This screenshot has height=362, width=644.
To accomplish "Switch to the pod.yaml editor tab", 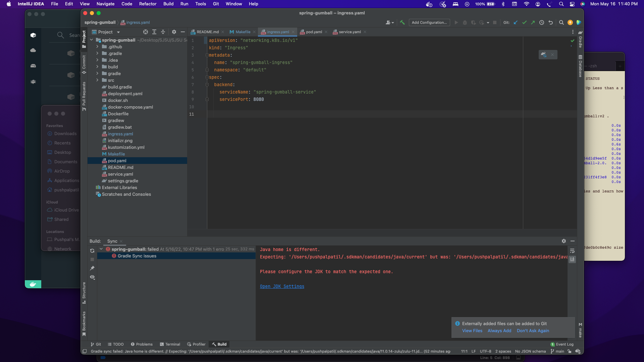I will click(314, 32).
